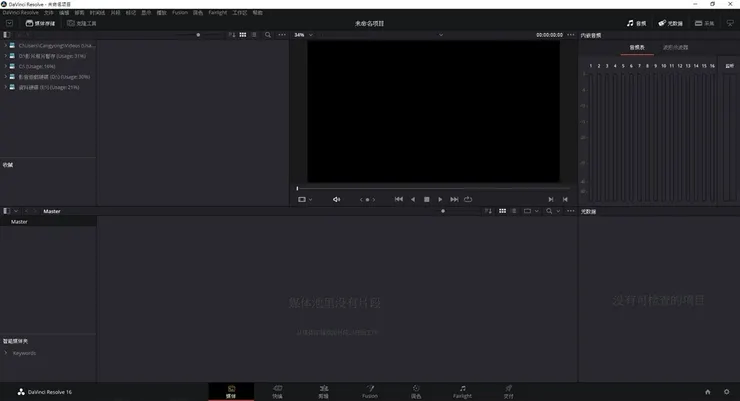Expand the D:\ (Usage: 31%) folder row
This screenshot has height=401, width=740.
[6, 56]
